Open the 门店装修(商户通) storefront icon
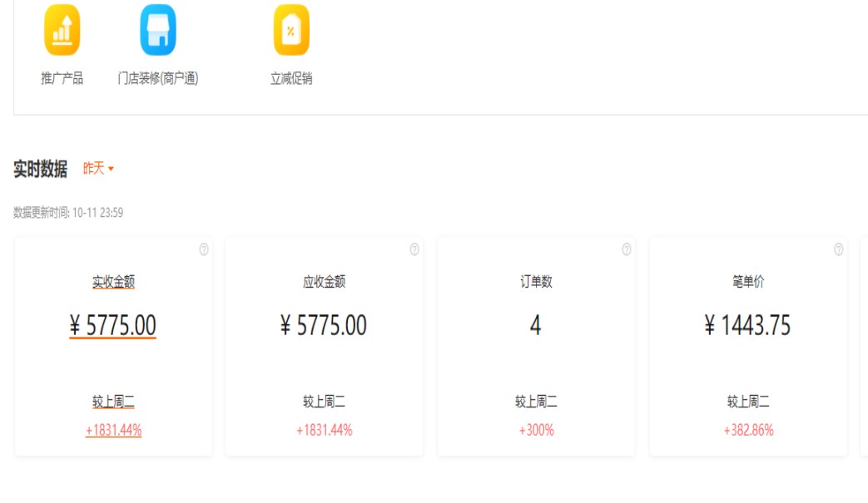The width and height of the screenshot is (868, 503). (158, 31)
